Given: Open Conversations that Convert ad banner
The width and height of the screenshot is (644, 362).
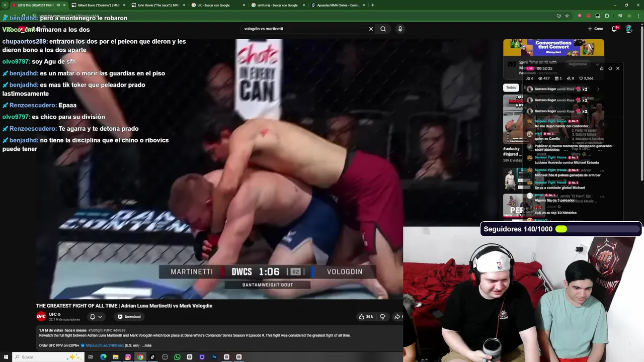Looking at the screenshot, I should (553, 48).
